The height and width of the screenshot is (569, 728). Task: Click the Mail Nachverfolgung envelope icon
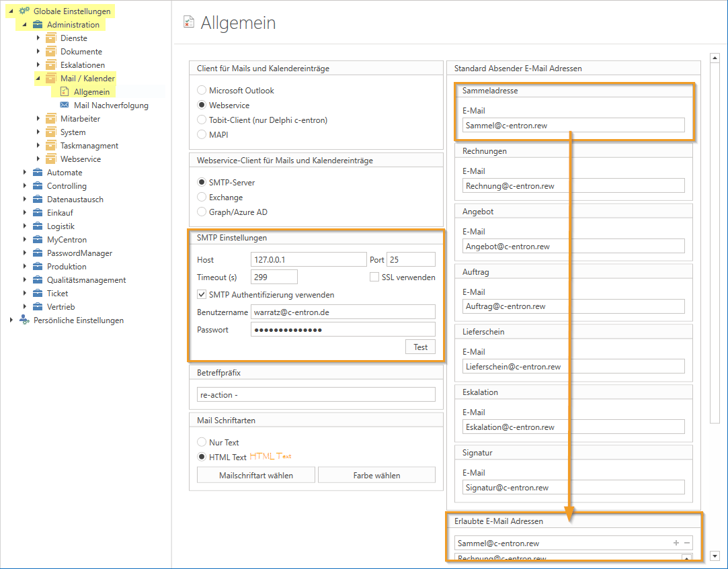(x=65, y=105)
